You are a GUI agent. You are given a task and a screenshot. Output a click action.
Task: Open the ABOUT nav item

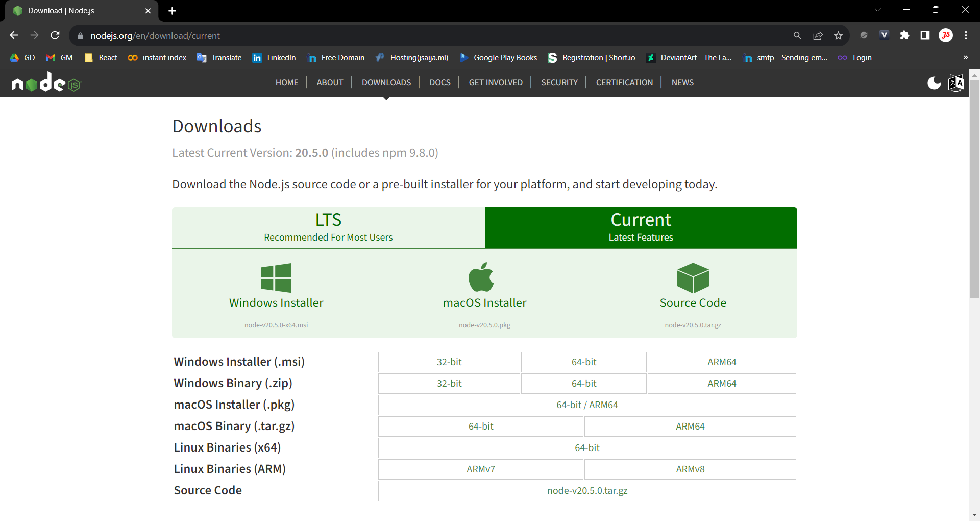330,82
